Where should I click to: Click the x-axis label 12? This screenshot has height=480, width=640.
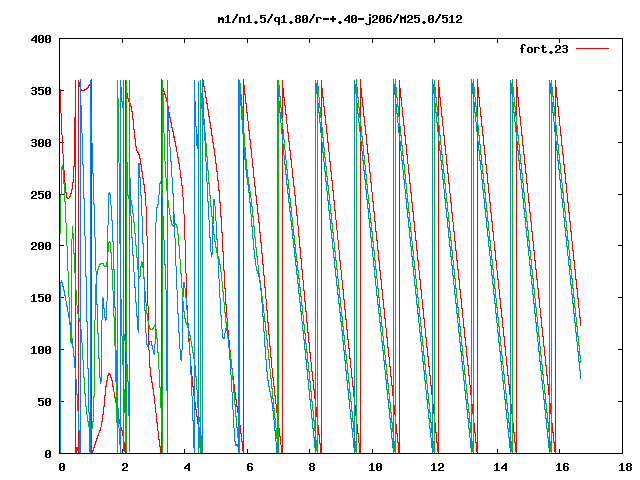[437, 467]
